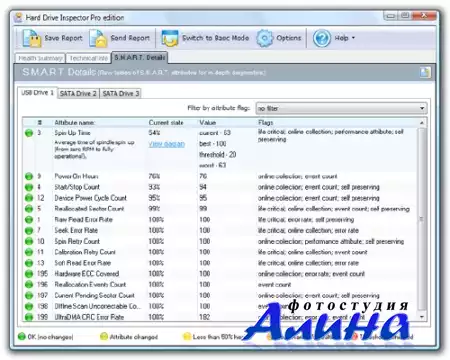Image resolution: width=450 pixels, height=360 pixels.
Task: Click the Options button label
Action: 289,38
